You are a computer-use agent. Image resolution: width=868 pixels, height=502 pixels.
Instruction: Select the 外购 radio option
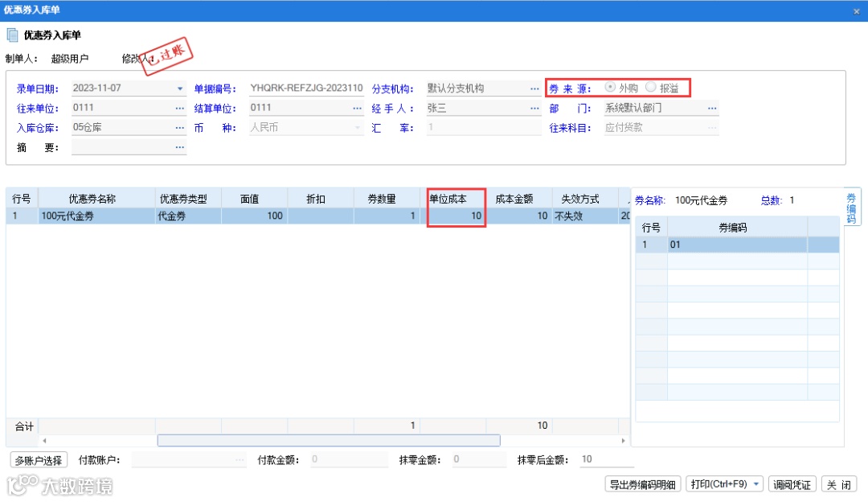[610, 87]
